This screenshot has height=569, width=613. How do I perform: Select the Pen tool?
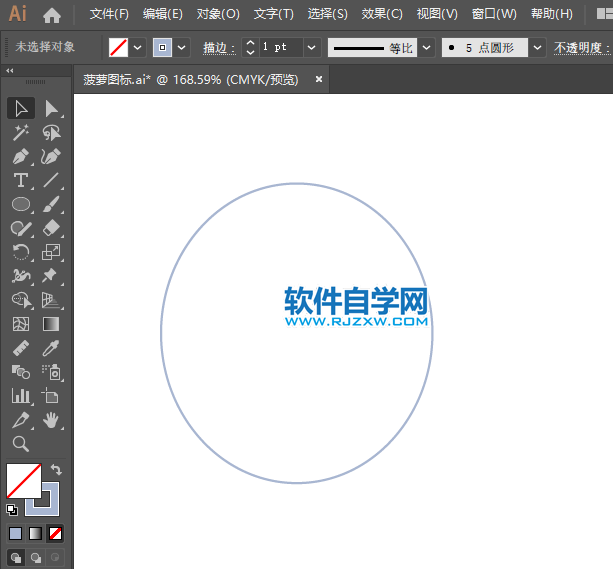[21, 156]
